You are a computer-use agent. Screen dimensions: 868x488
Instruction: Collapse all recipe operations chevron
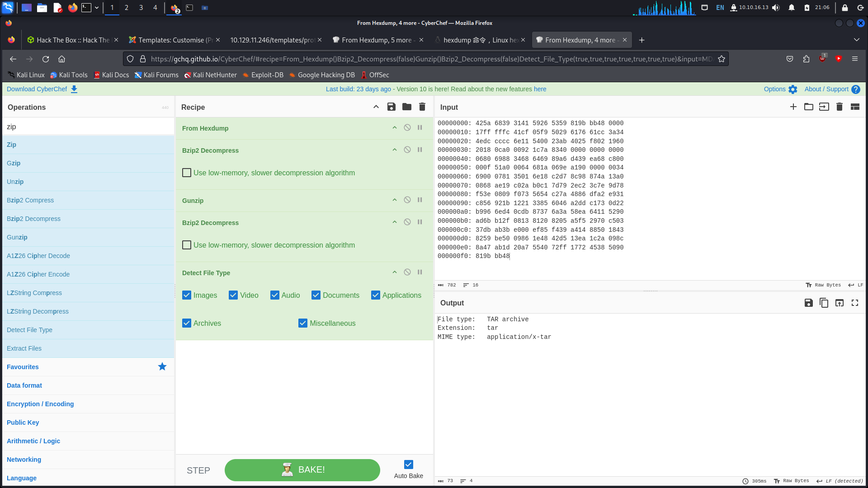coord(376,107)
